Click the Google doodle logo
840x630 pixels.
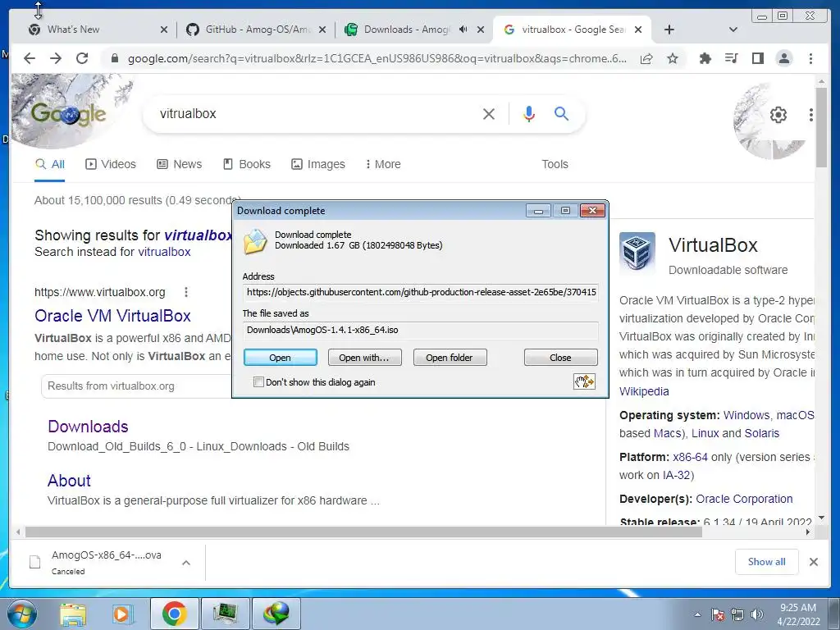(x=69, y=113)
